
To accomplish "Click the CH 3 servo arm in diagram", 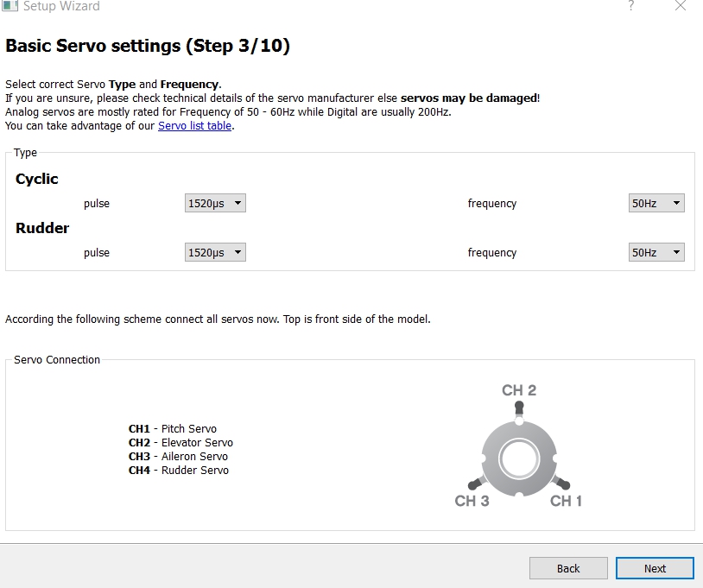I will [x=473, y=484].
